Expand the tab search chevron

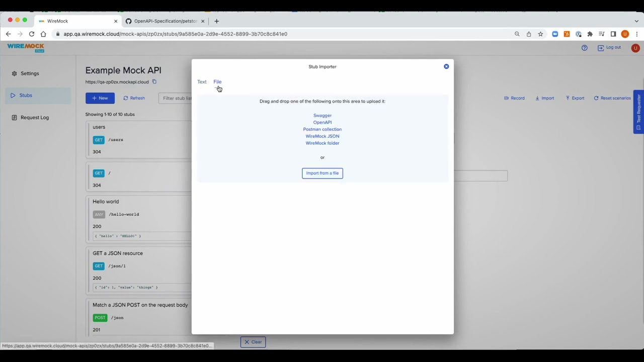click(636, 21)
